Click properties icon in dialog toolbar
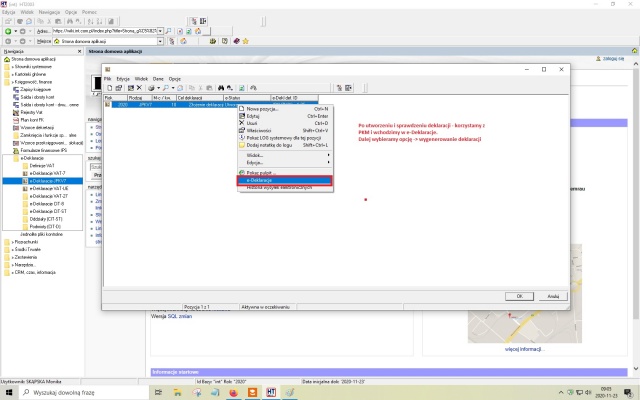 [119, 88]
